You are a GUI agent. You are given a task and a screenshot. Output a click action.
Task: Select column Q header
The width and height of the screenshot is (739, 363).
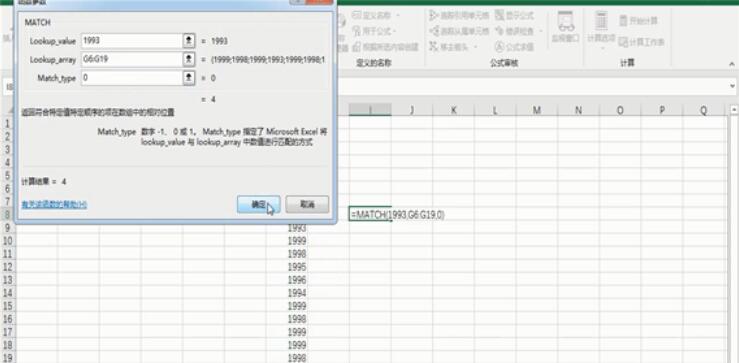click(x=703, y=110)
